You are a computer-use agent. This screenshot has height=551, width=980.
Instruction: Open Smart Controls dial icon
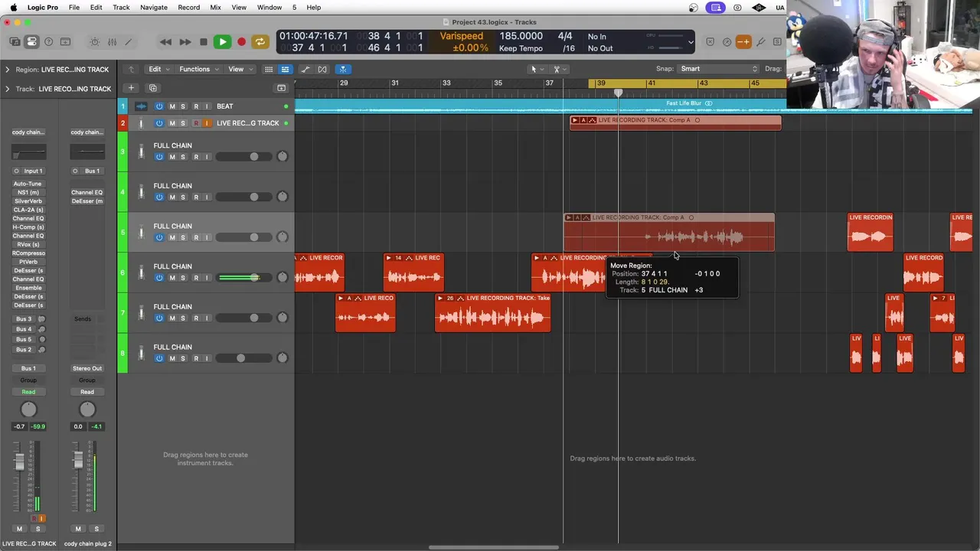(95, 42)
